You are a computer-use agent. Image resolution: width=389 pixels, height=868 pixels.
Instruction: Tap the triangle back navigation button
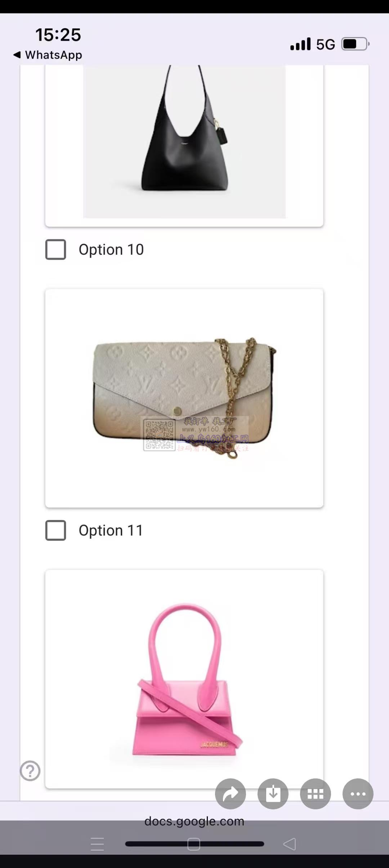click(290, 844)
